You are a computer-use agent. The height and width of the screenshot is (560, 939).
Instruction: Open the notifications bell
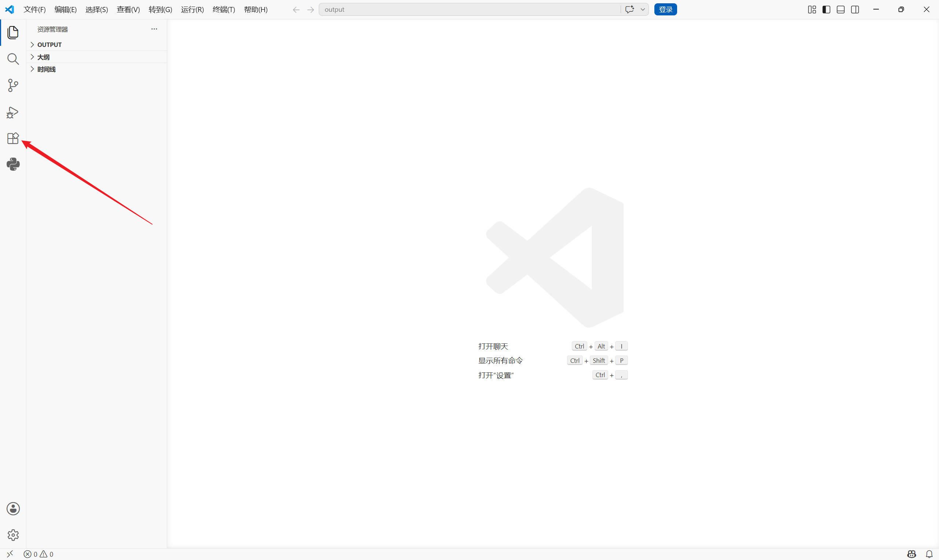tap(929, 554)
